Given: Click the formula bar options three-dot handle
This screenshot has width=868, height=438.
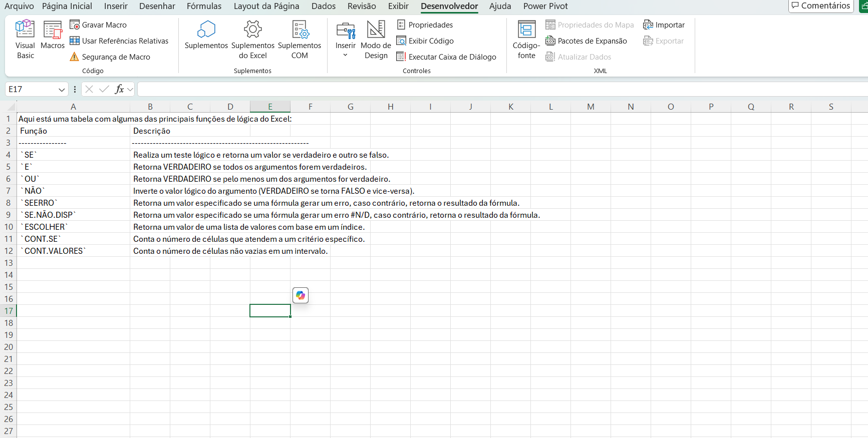Looking at the screenshot, I should (x=75, y=89).
